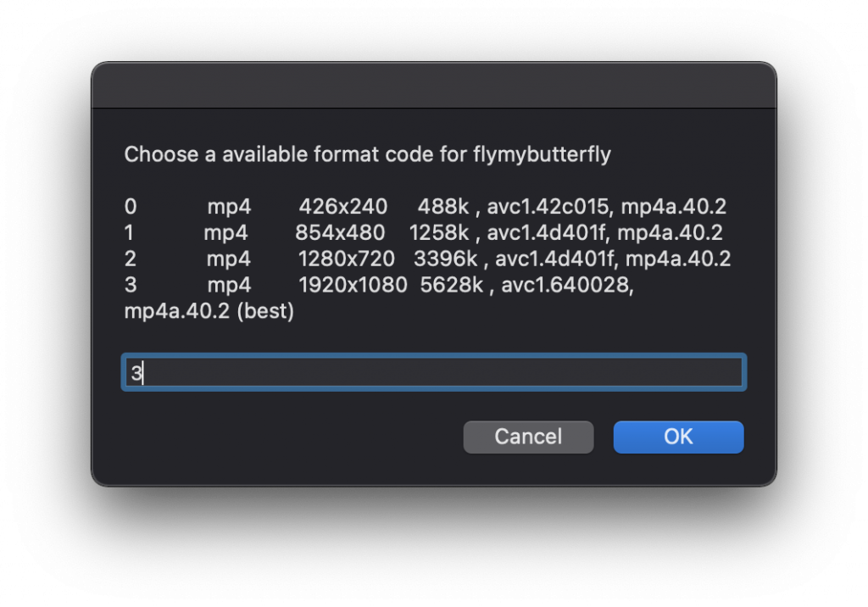Click the 426x240 resolution text
This screenshot has height=607, width=868.
coord(342,207)
